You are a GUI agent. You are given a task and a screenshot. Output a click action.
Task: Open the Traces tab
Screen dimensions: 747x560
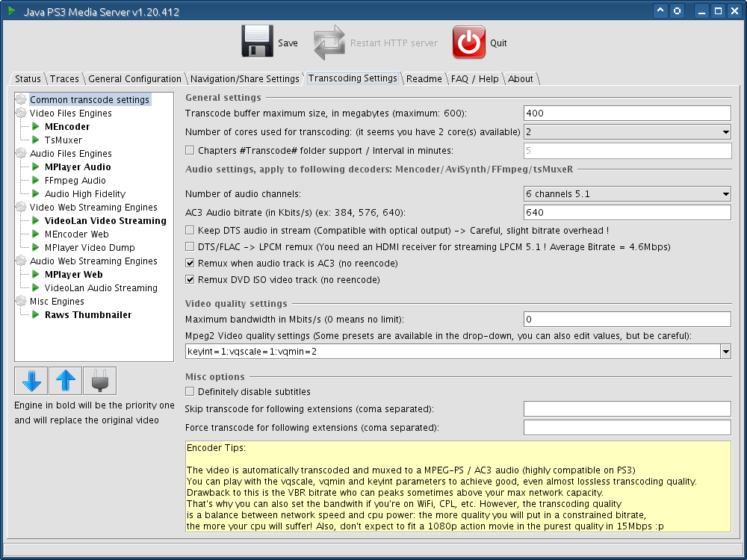(64, 79)
